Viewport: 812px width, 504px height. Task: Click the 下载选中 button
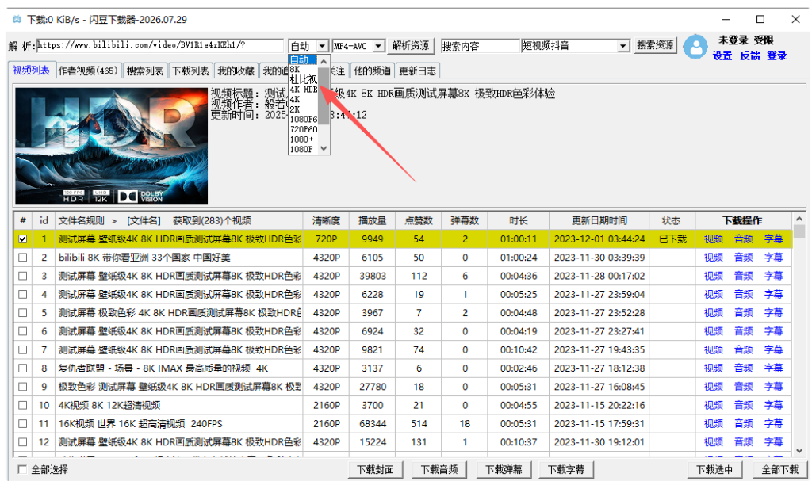tap(714, 469)
